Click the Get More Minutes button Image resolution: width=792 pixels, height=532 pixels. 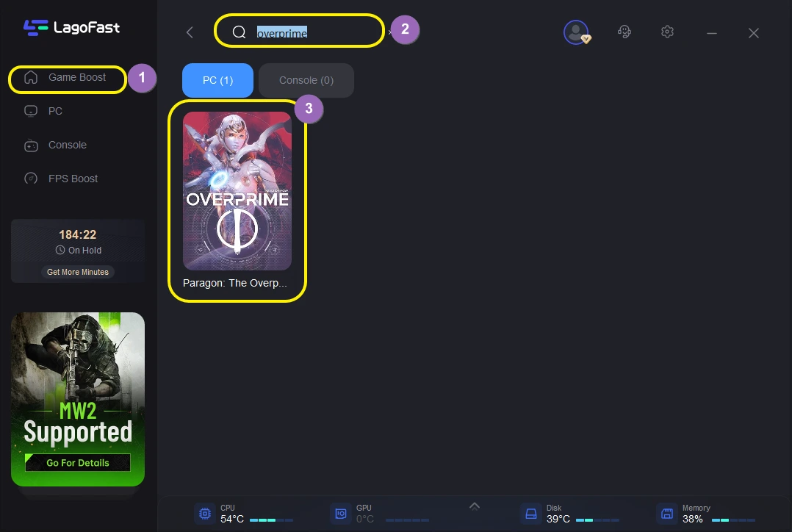coord(78,272)
